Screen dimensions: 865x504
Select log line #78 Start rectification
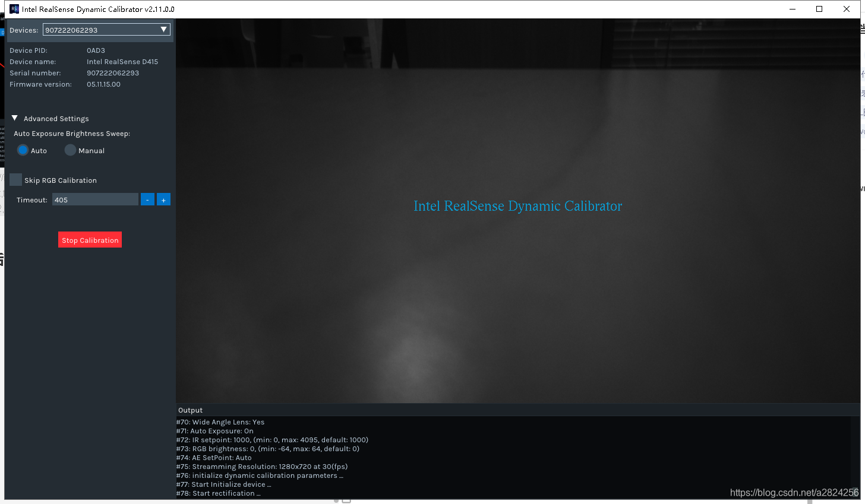(x=218, y=493)
